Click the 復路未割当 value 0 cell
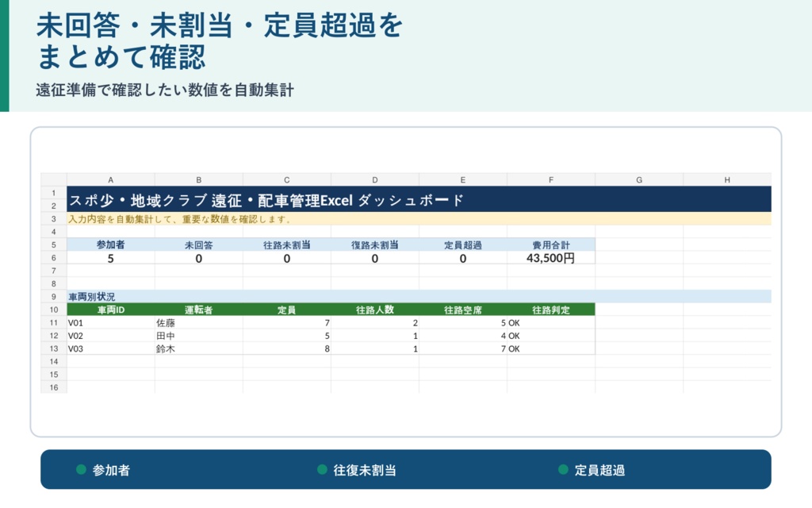Viewport: 812px width, 508px height. 375,258
